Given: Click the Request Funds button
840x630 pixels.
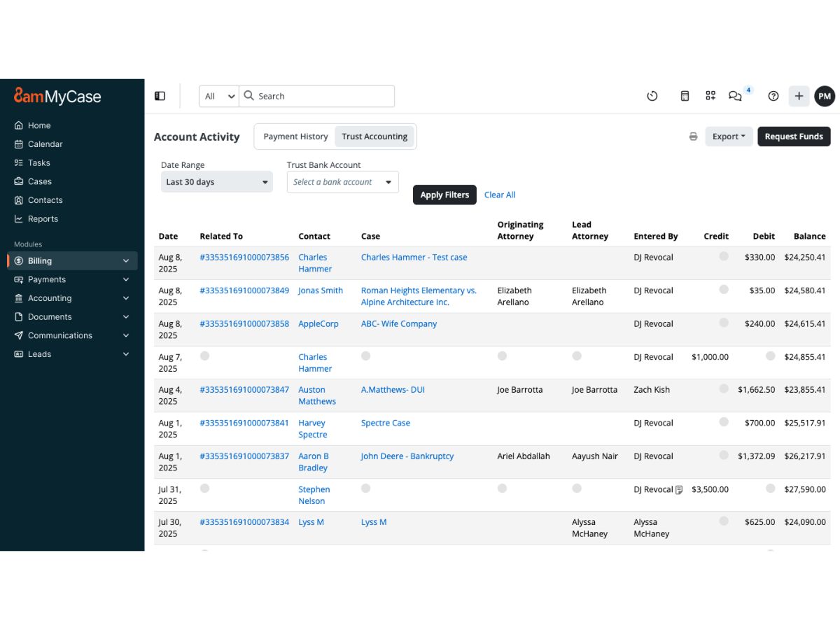Looking at the screenshot, I should pos(794,136).
